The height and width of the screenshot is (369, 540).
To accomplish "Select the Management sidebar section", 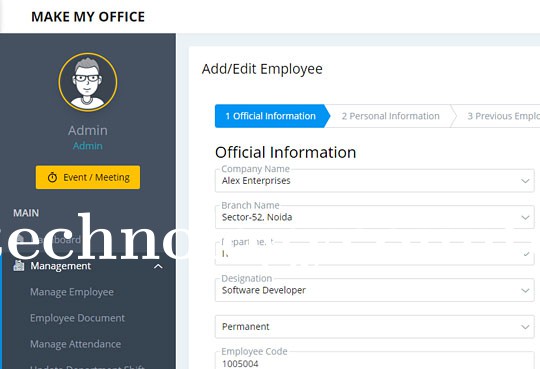I will (88, 266).
